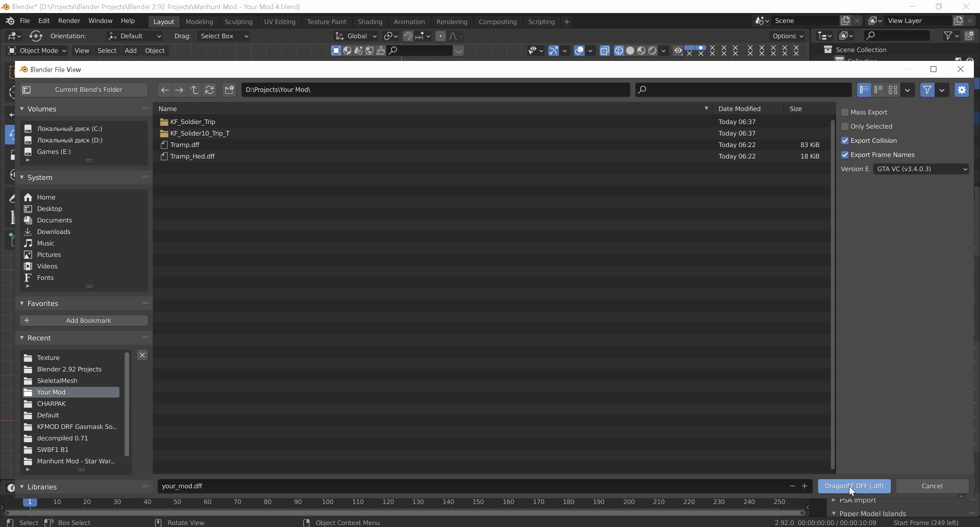Go to the parent directory arrow

click(194, 90)
